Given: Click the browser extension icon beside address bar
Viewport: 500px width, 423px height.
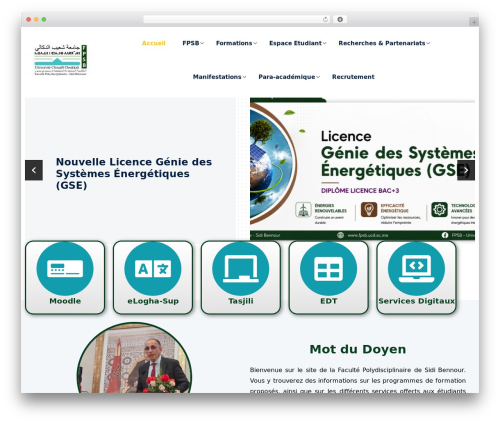Looking at the screenshot, I should [x=340, y=19].
